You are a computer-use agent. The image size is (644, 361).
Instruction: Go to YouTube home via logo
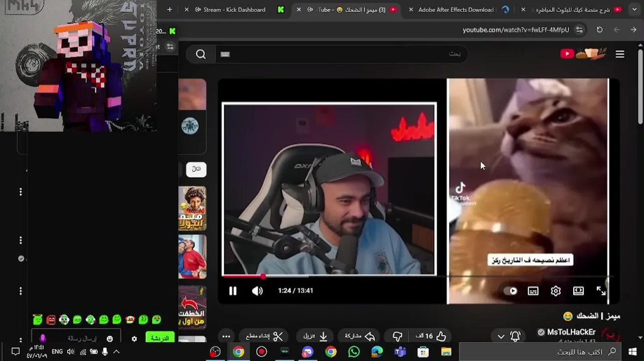[x=583, y=54]
